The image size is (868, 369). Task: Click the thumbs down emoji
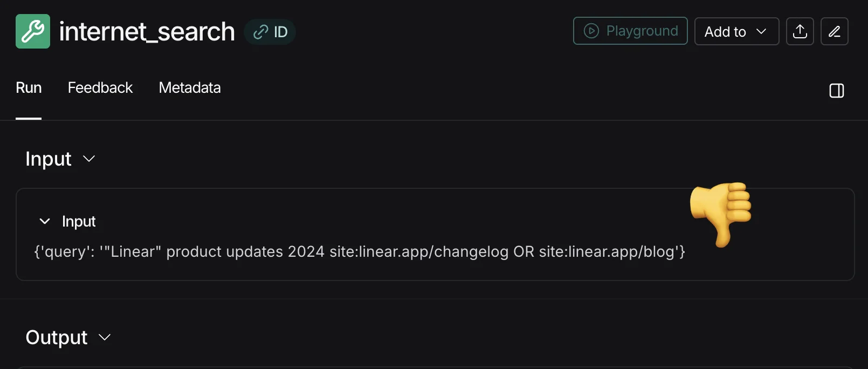click(721, 213)
